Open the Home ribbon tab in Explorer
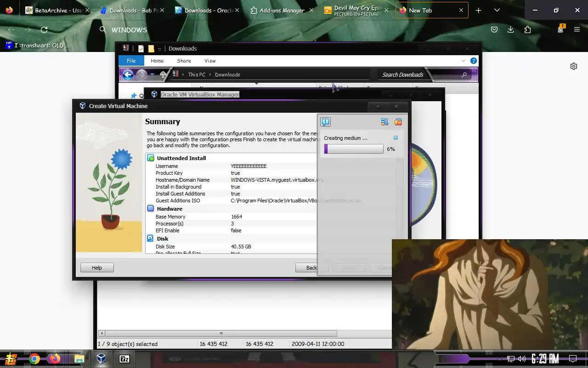Screen dimensions: 588x368 pos(157,61)
